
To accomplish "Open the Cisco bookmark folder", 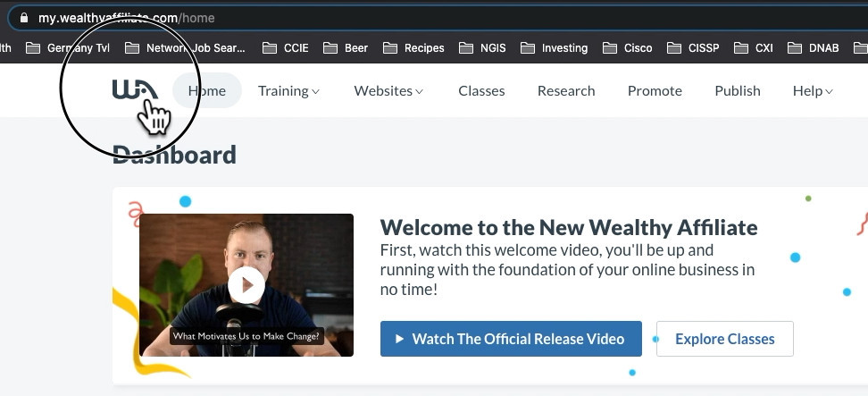I will tap(627, 48).
